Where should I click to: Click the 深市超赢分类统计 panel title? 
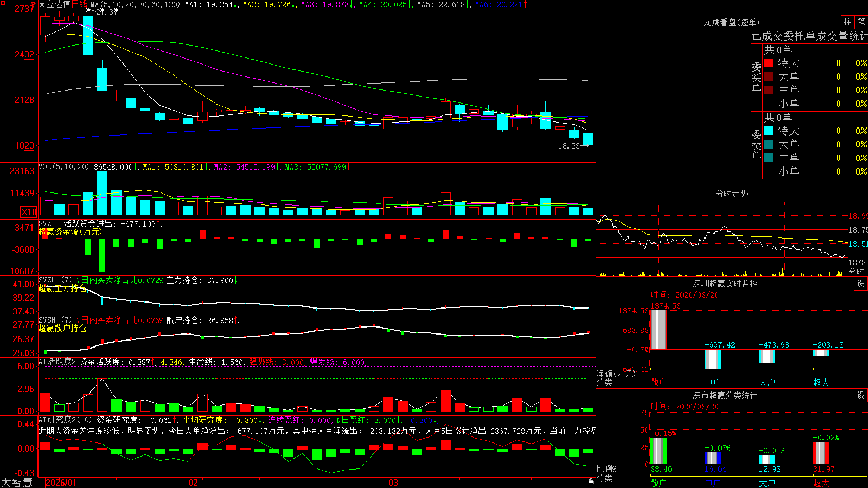point(725,395)
